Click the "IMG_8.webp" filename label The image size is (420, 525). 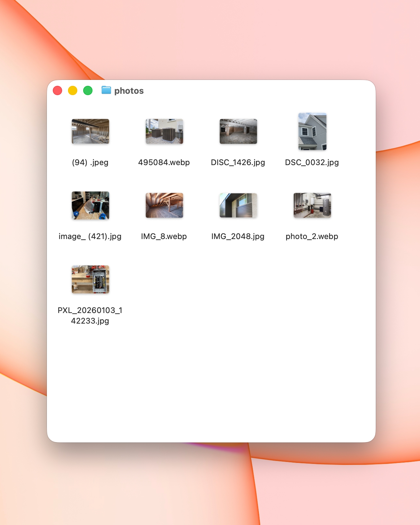click(164, 236)
